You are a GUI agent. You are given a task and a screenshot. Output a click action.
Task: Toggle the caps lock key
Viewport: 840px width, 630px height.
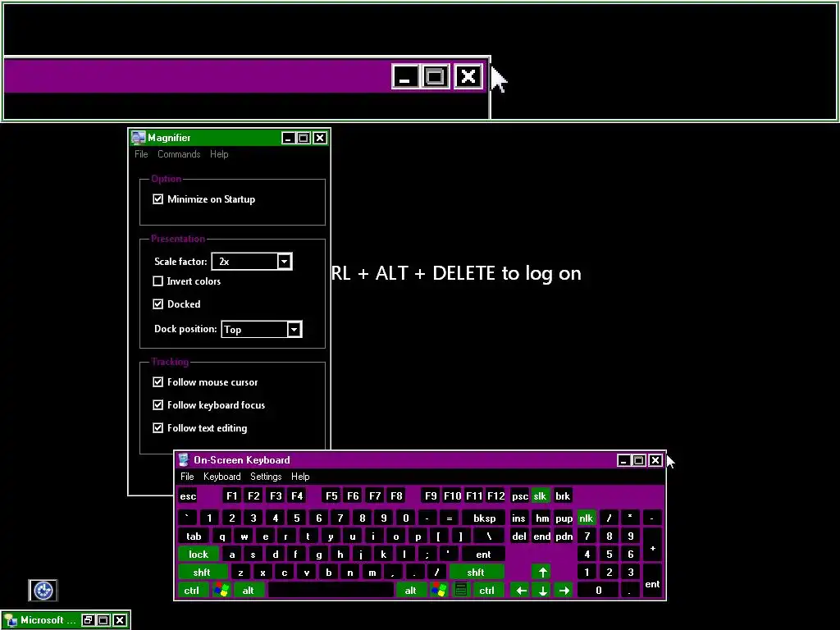pyautogui.click(x=199, y=555)
